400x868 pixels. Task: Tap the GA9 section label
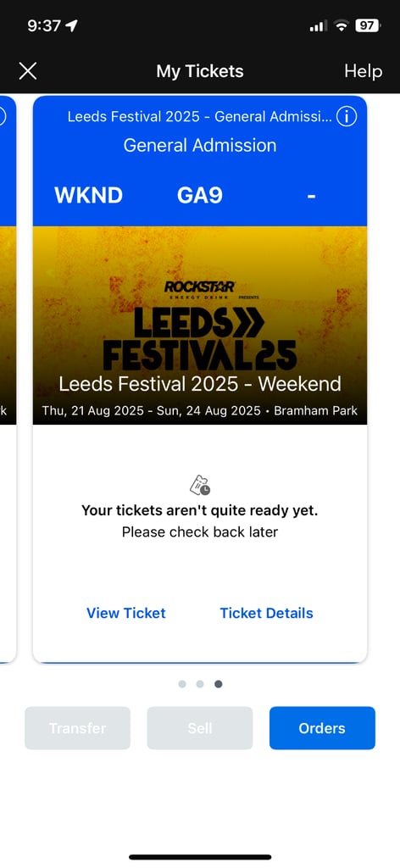click(200, 196)
